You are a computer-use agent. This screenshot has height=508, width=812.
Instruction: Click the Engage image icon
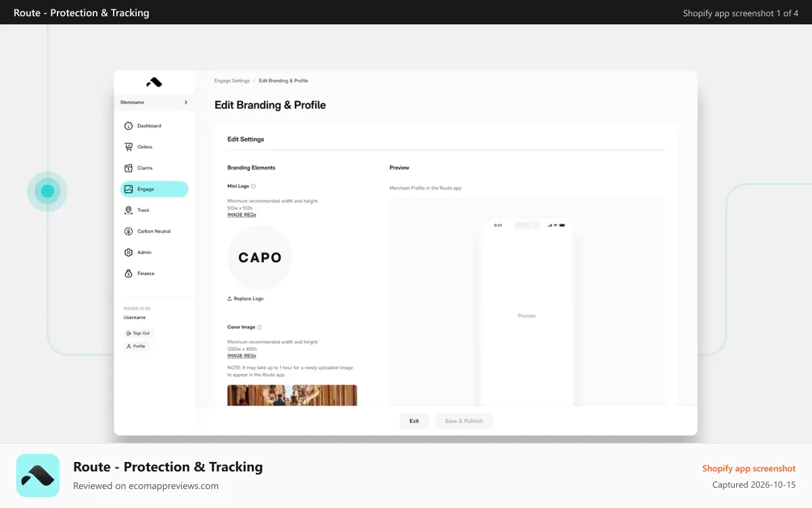pos(129,189)
